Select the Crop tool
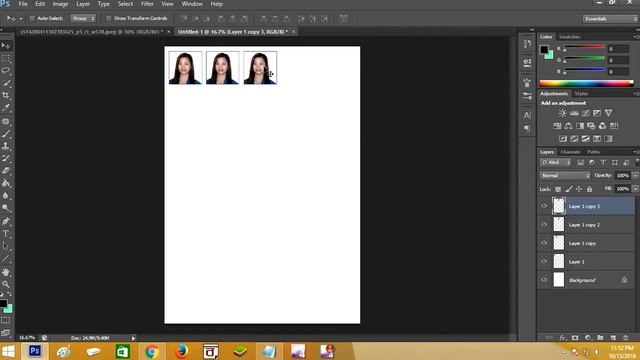 click(6, 95)
